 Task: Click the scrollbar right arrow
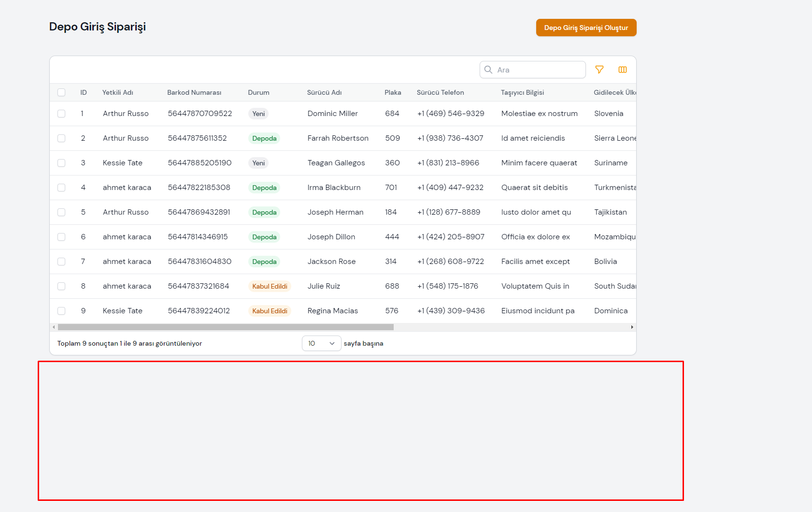632,327
